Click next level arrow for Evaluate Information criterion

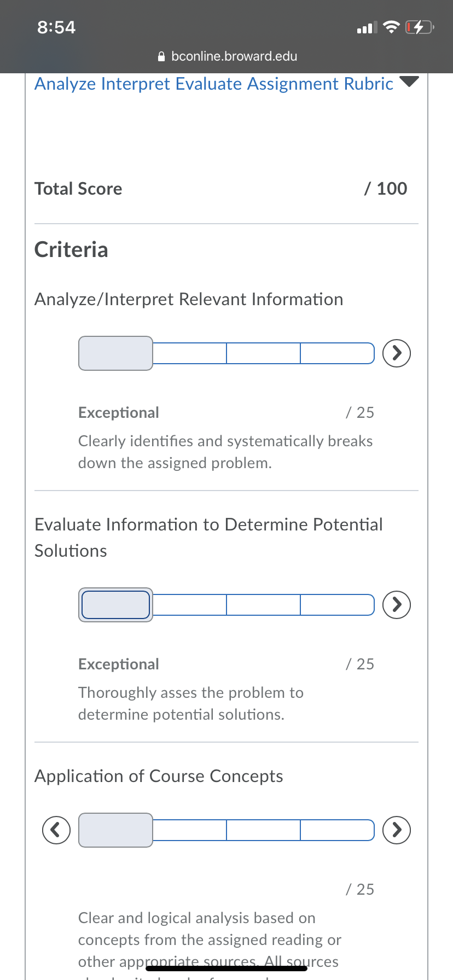(397, 605)
